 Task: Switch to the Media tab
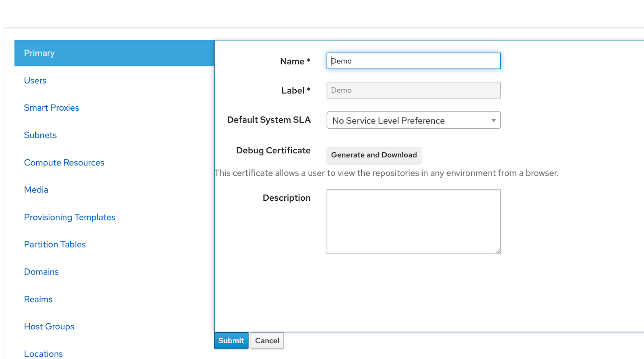coord(36,190)
